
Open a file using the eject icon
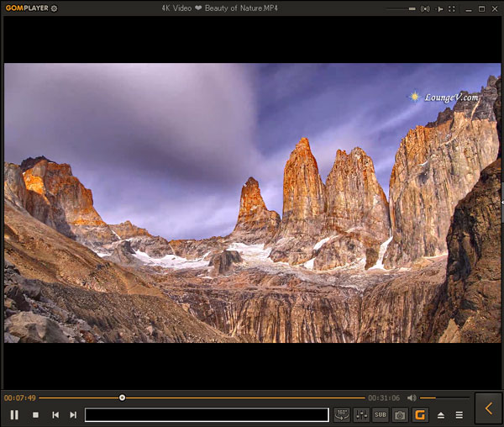[x=441, y=414]
